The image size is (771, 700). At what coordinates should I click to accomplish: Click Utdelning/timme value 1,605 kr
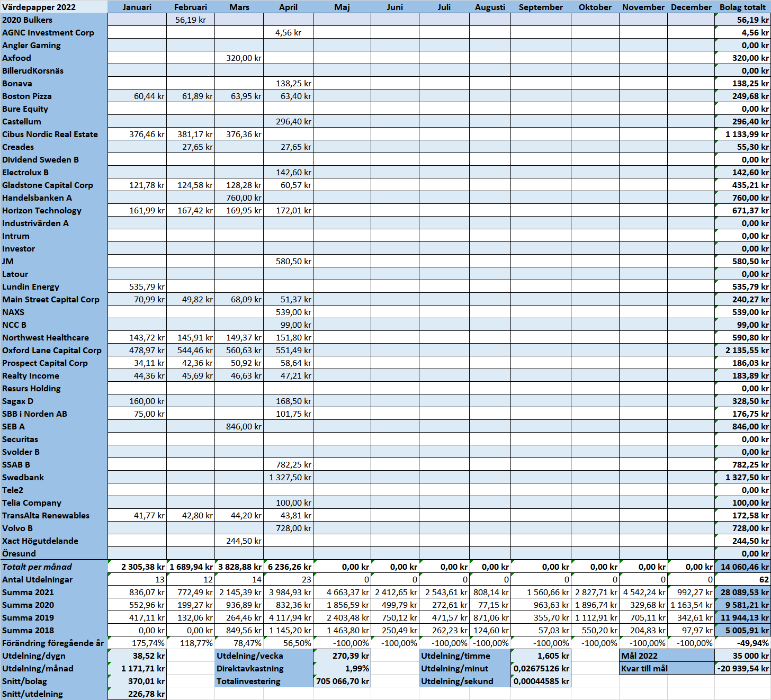[541, 656]
